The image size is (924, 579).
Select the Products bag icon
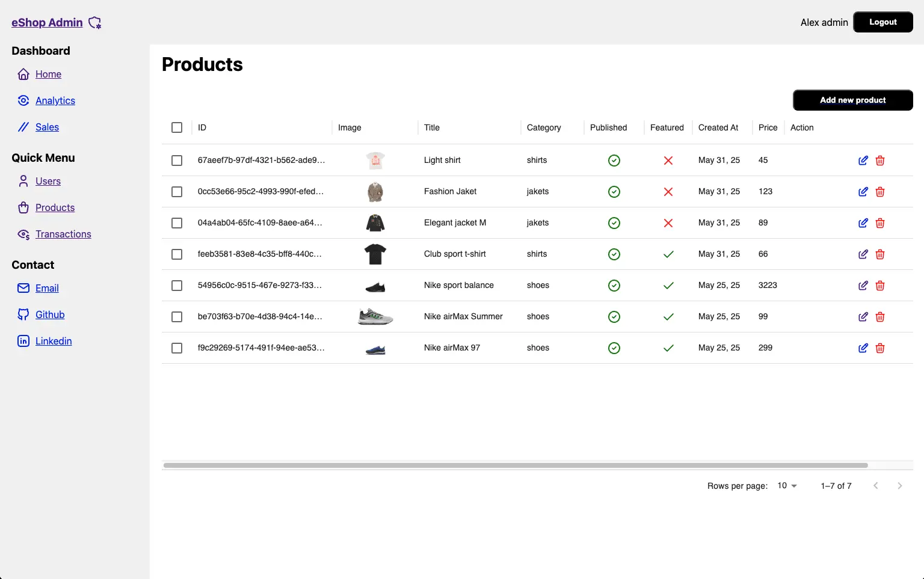coord(23,207)
